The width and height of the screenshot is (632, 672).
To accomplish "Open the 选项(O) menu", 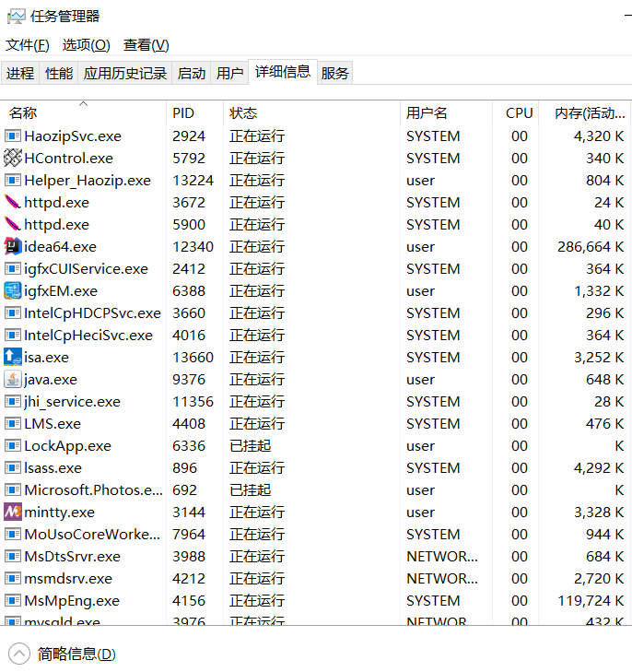I will point(86,45).
